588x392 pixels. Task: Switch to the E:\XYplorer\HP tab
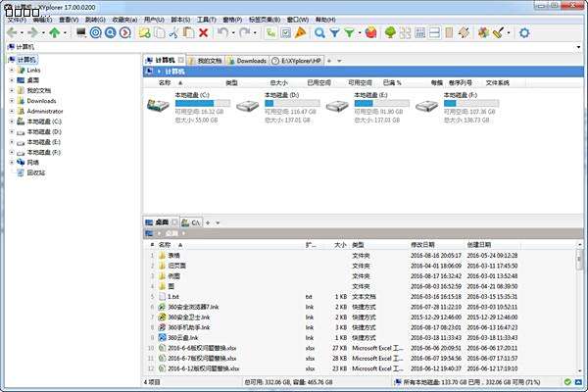pyautogui.click(x=297, y=61)
